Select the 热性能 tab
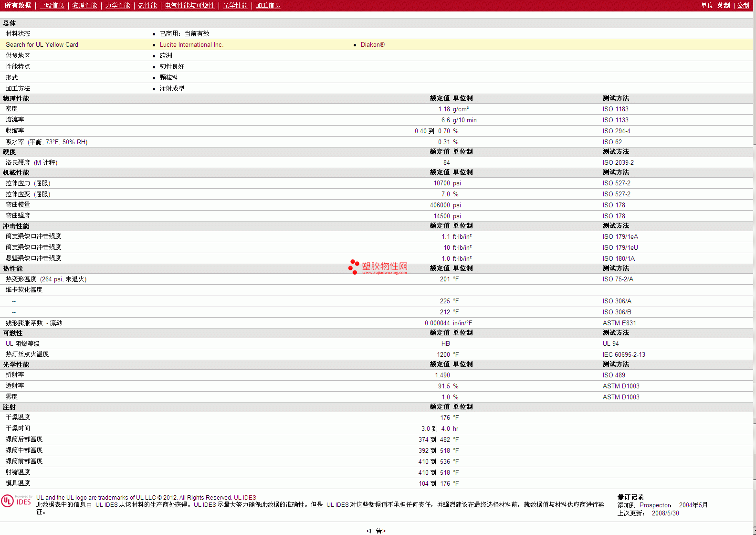This screenshot has width=756, height=535. pyautogui.click(x=147, y=5)
